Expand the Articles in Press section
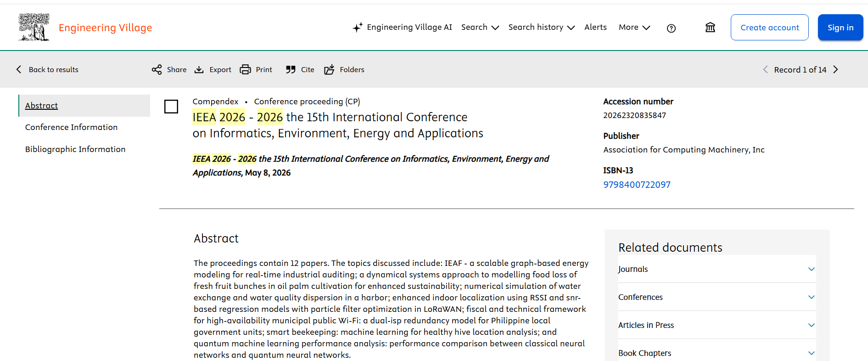Image resolution: width=868 pixels, height=361 pixels. (x=717, y=325)
